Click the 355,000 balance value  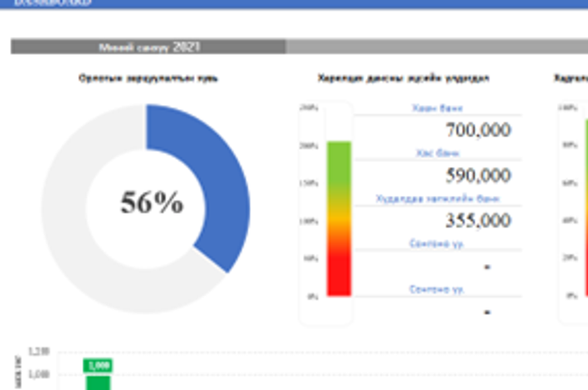[477, 220]
